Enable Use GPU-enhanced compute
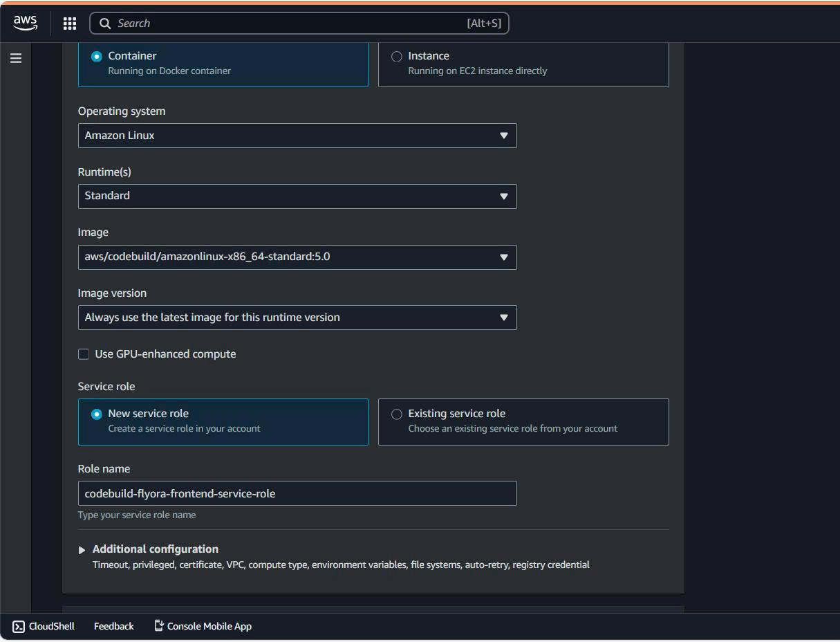The height and width of the screenshot is (642, 840). 83,354
